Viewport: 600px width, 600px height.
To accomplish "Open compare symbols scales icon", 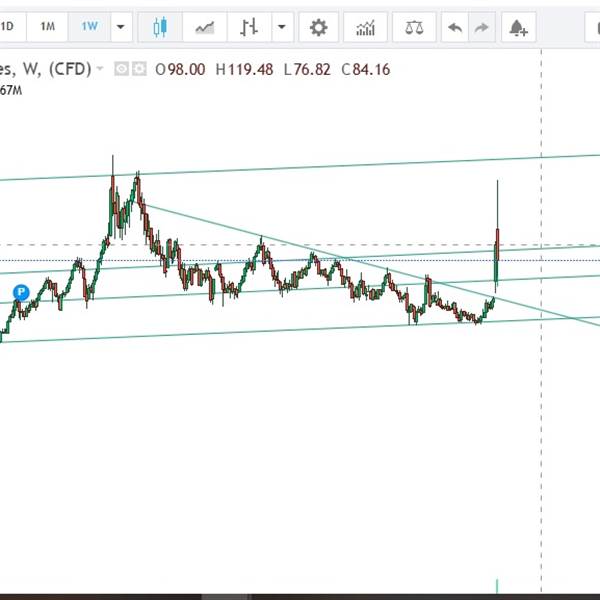I will pyautogui.click(x=414, y=27).
